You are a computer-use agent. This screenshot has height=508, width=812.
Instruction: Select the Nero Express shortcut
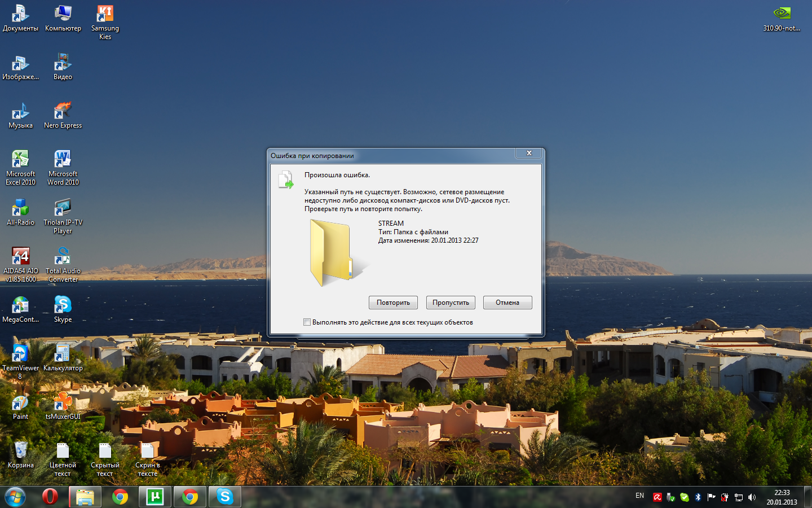pos(63,116)
